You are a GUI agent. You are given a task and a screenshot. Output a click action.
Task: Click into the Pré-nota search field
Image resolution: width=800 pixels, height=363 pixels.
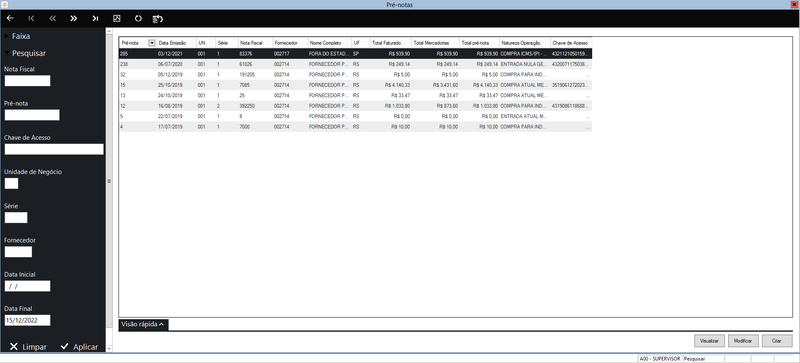32,115
